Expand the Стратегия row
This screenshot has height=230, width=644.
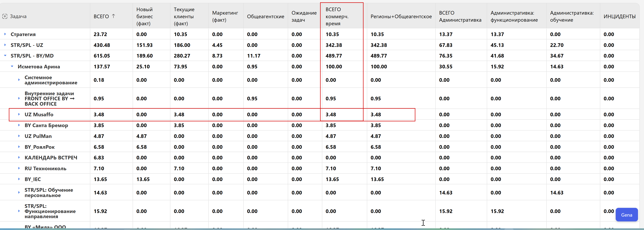click(5, 34)
